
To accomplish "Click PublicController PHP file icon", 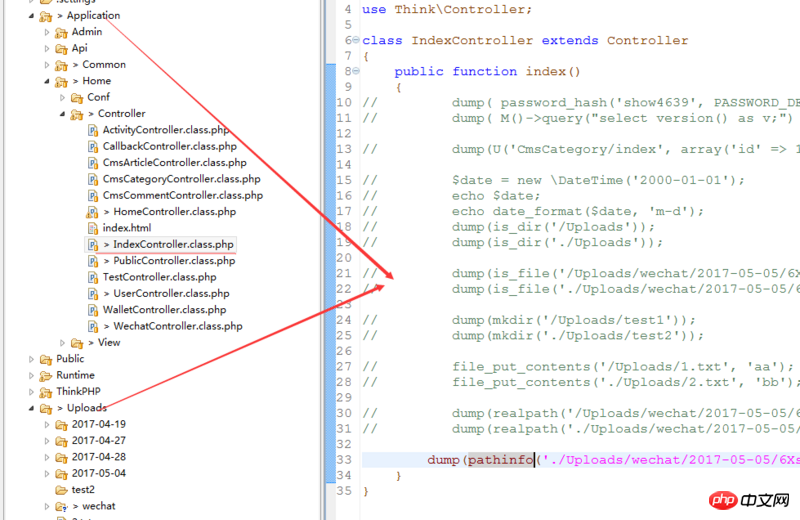I will (93, 261).
